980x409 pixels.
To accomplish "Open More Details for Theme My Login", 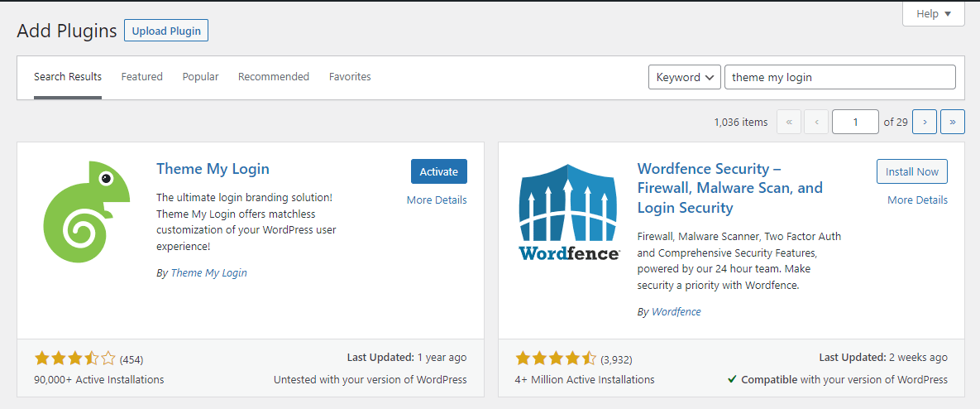I will pos(437,200).
